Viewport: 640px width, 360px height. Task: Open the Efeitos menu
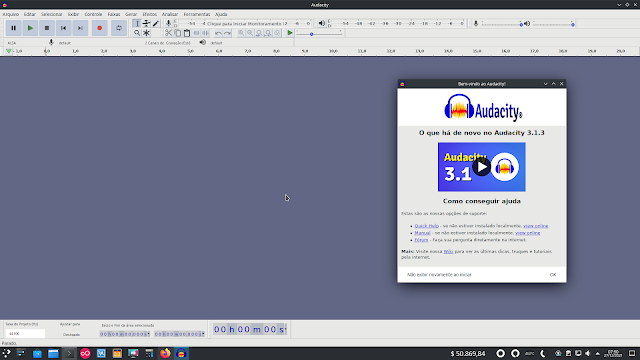coord(149,14)
